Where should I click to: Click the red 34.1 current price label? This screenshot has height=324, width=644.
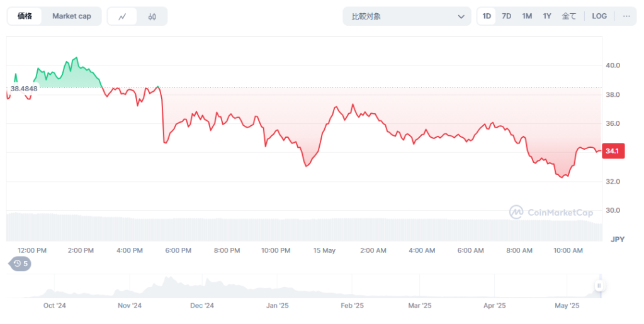coord(611,152)
